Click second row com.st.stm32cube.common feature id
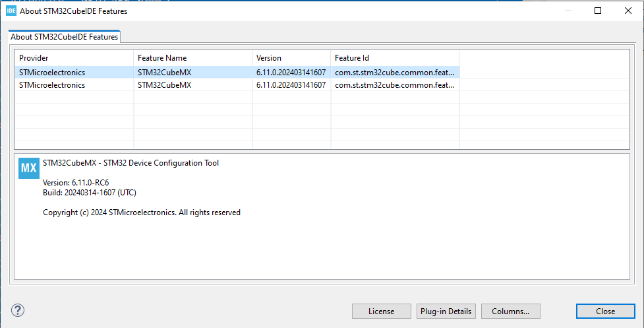 395,84
